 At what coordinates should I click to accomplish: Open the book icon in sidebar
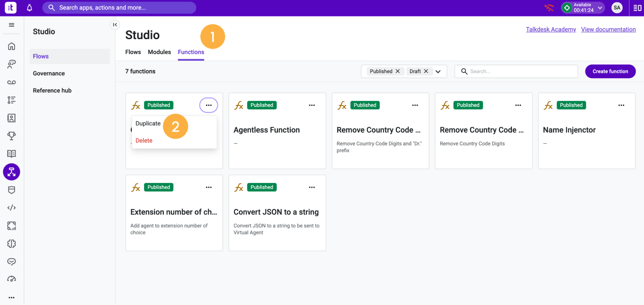pyautogui.click(x=12, y=154)
